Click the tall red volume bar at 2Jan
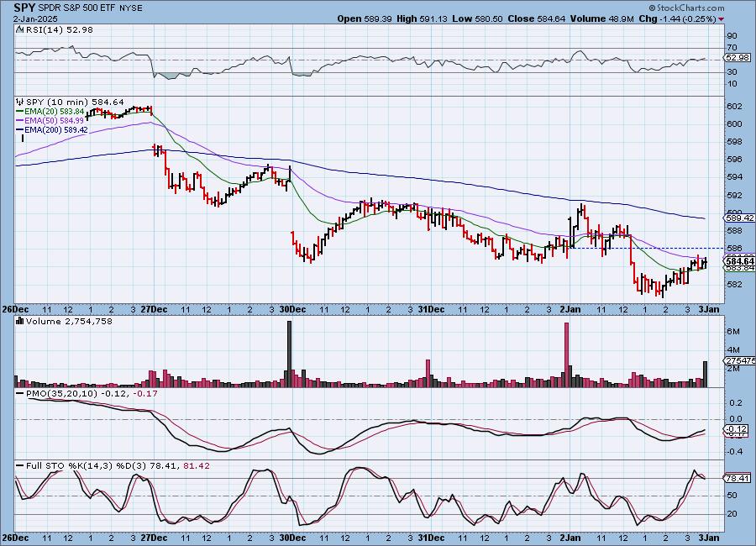The height and width of the screenshot is (546, 756). (566, 355)
